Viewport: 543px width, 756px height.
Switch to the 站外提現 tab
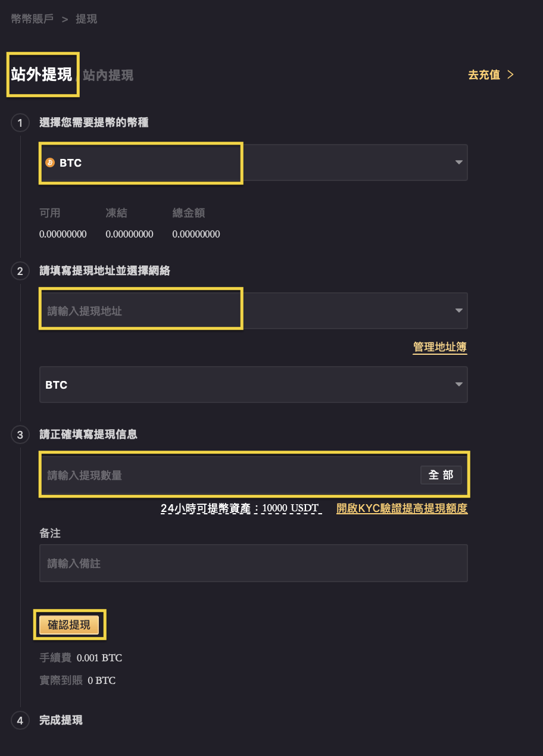click(42, 74)
